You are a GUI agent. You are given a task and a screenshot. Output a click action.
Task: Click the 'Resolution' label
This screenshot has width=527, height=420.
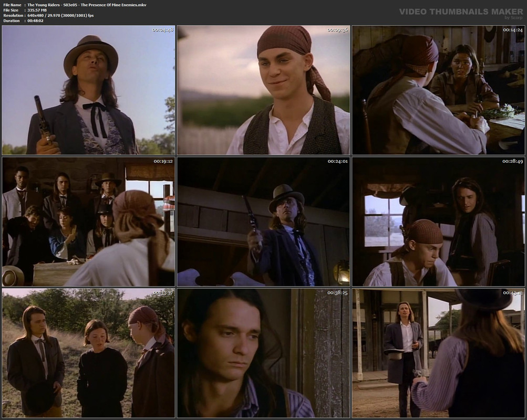13,15
